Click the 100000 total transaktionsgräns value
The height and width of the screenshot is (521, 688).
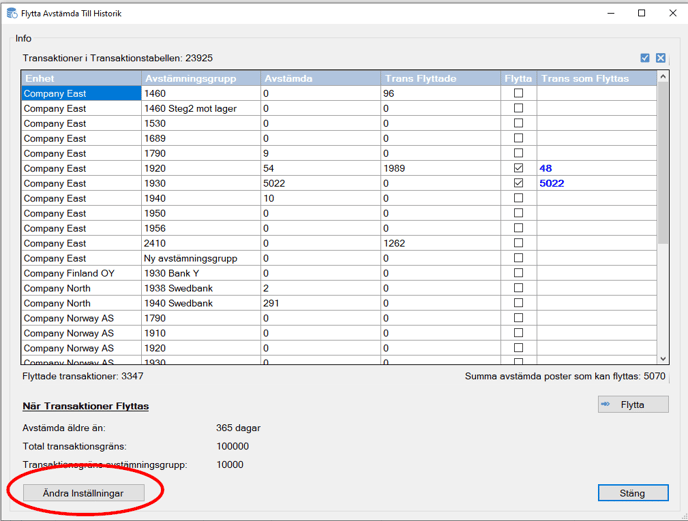233,446
